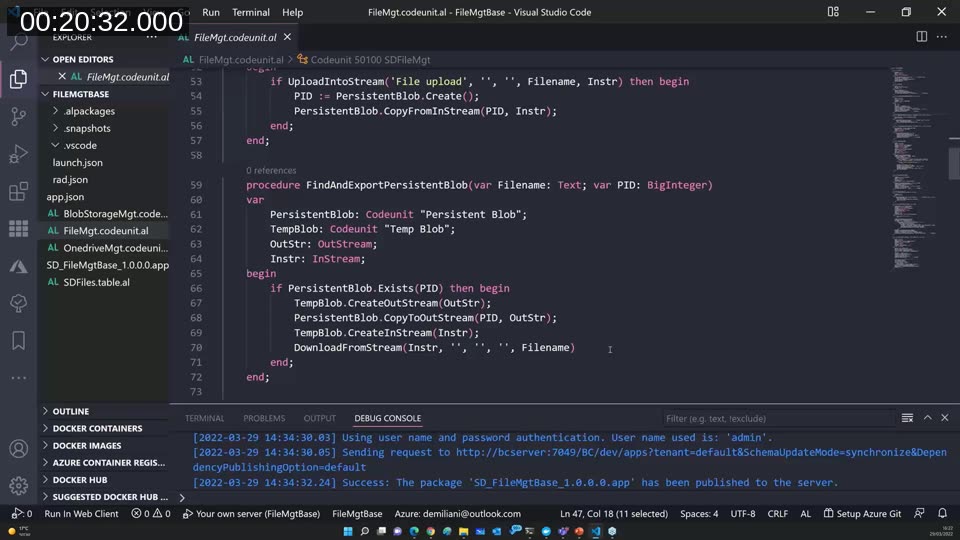Switch to the Output panel tab
Screen dimensions: 960x540
(320, 418)
